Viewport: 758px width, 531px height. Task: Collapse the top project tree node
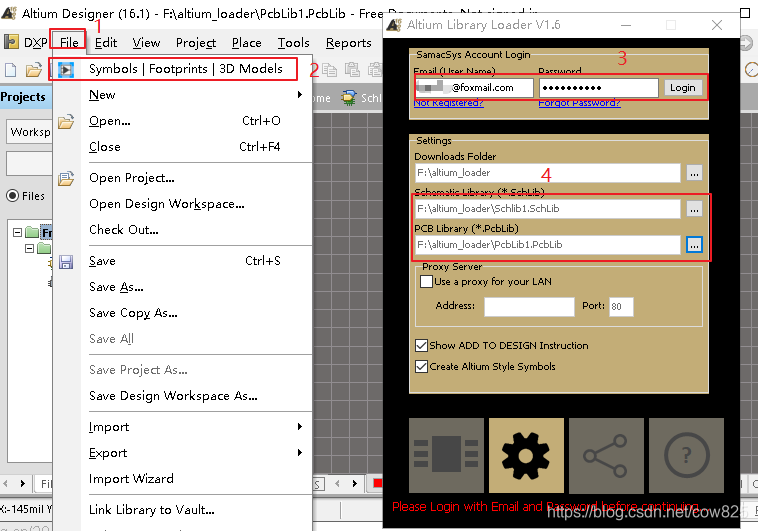(x=17, y=233)
